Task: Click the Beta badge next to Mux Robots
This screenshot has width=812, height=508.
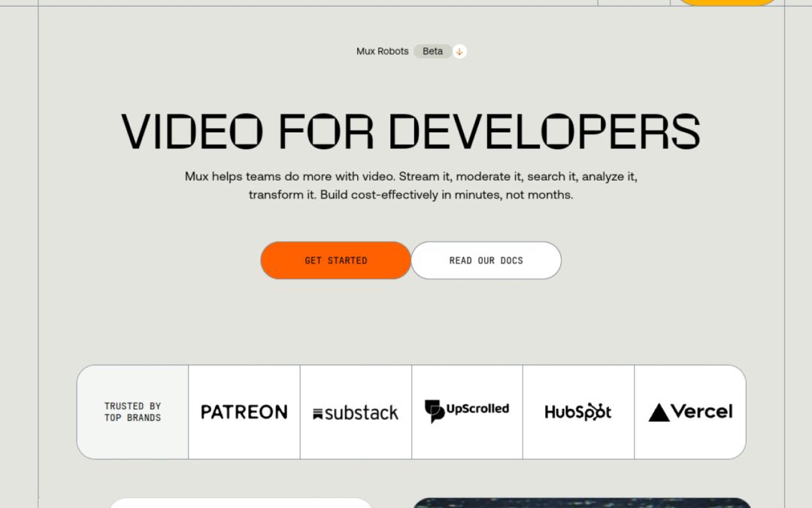Action: [x=432, y=51]
